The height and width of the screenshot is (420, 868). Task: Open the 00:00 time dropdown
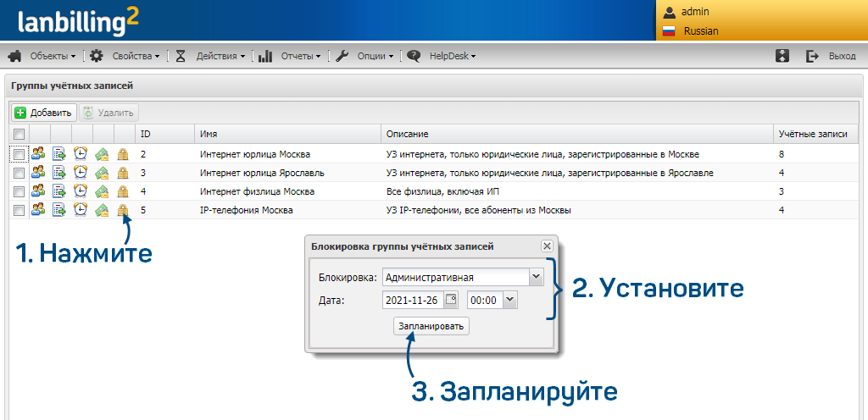click(510, 300)
